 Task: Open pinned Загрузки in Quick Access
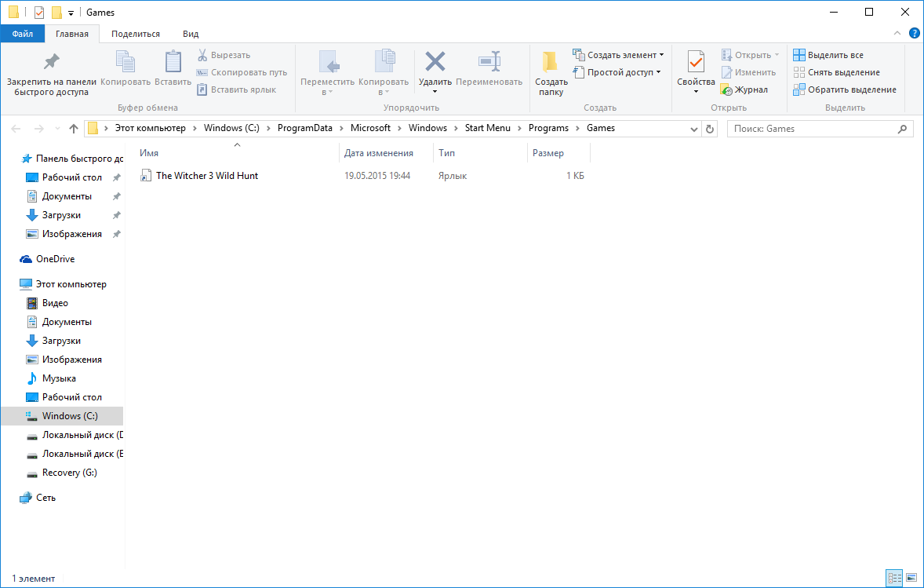point(61,214)
